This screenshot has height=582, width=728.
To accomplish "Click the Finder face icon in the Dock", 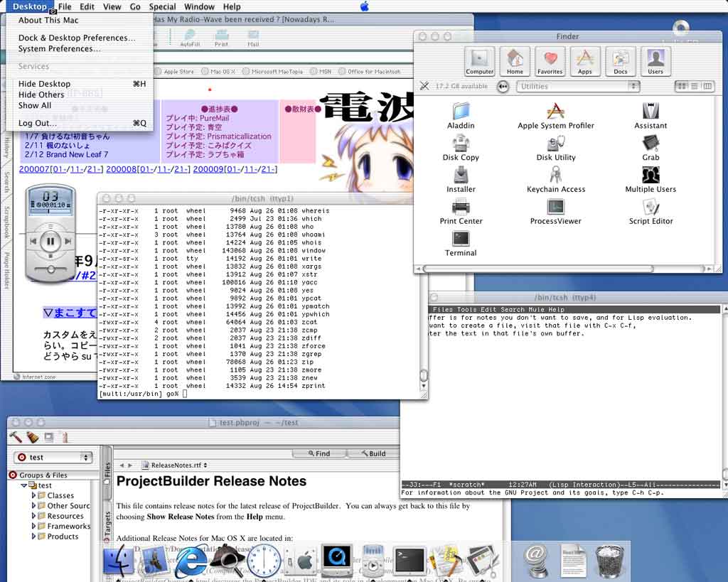I will 119,561.
